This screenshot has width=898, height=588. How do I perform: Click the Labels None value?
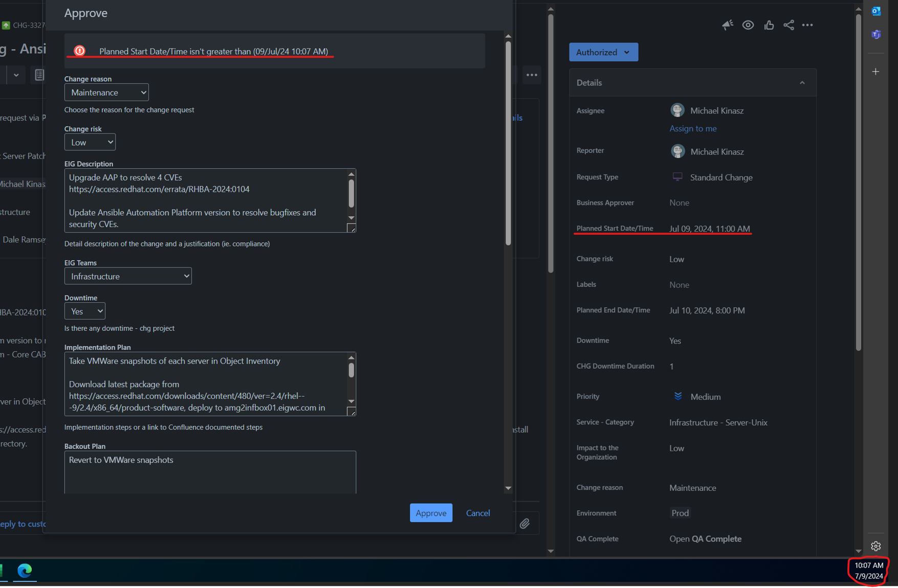(679, 285)
